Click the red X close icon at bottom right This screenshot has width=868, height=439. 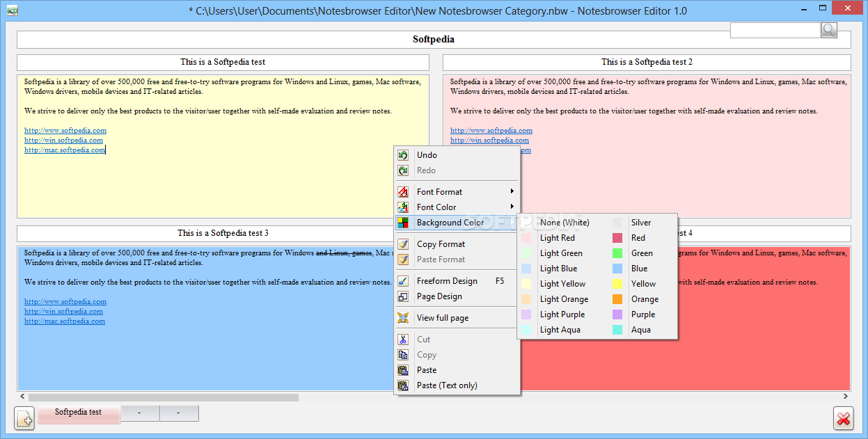point(843,419)
